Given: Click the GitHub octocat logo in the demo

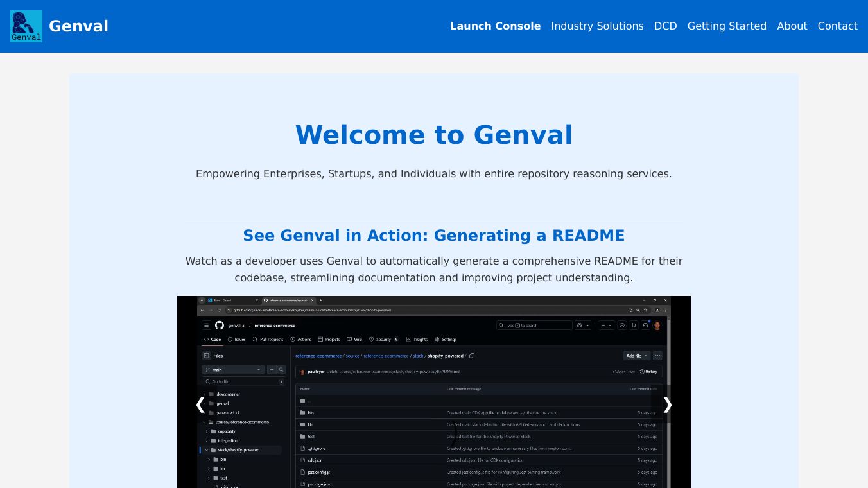Looking at the screenshot, I should pos(220,326).
